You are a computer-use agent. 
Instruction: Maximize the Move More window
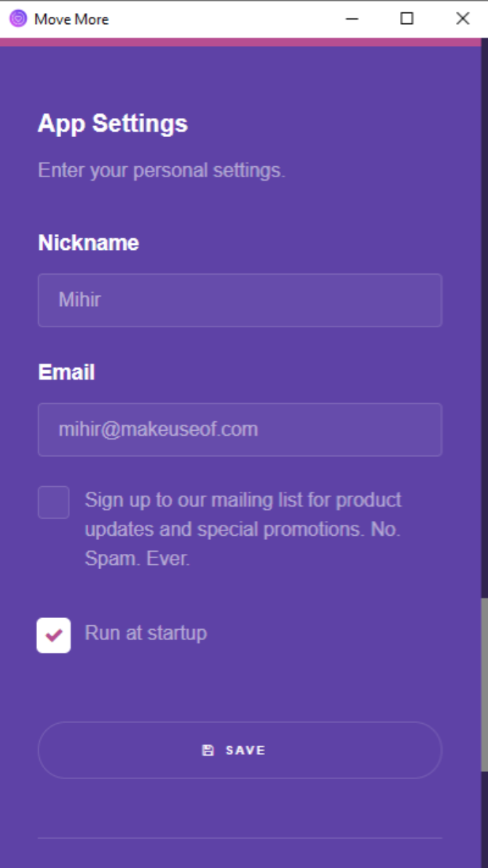(x=407, y=19)
